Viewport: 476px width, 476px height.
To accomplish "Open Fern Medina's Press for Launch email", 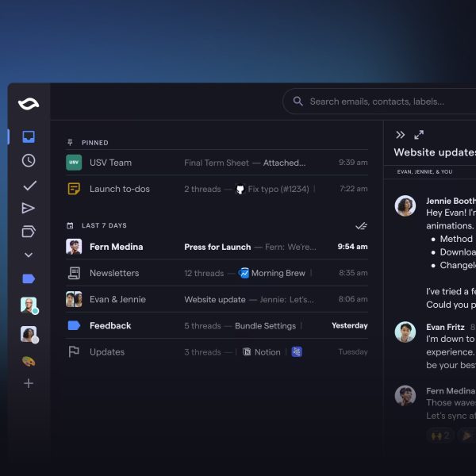I will click(217, 247).
